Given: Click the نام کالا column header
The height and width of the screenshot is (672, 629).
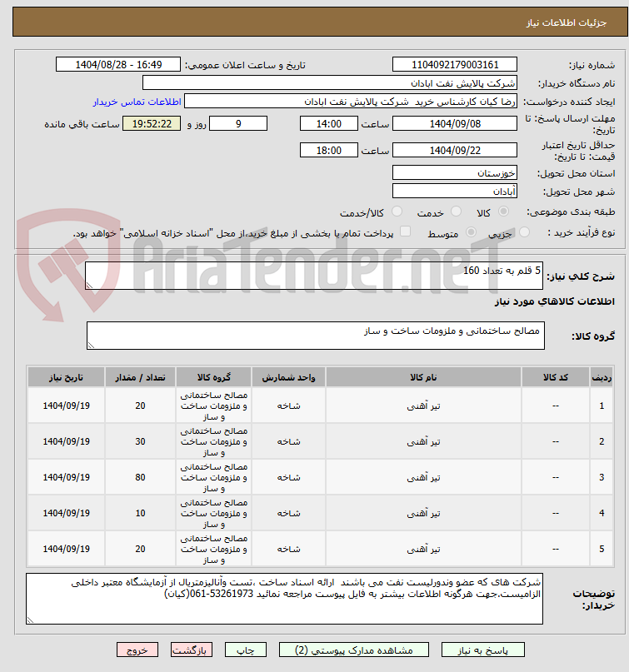Looking at the screenshot, I should tap(423, 377).
